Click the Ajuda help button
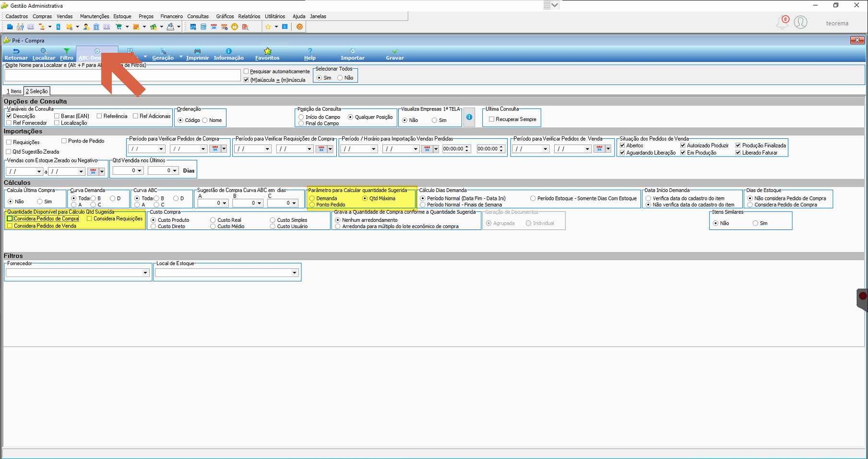The image size is (868, 459). point(309,54)
